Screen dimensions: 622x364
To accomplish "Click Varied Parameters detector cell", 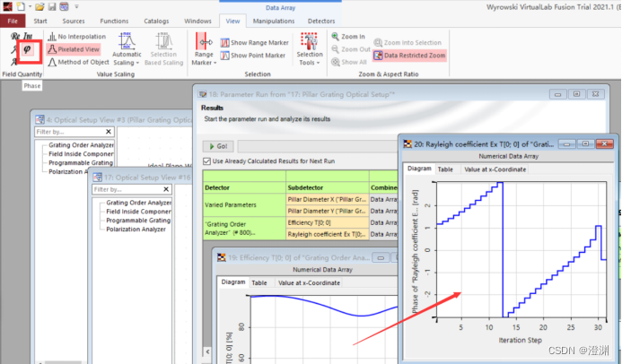I will 244,205.
